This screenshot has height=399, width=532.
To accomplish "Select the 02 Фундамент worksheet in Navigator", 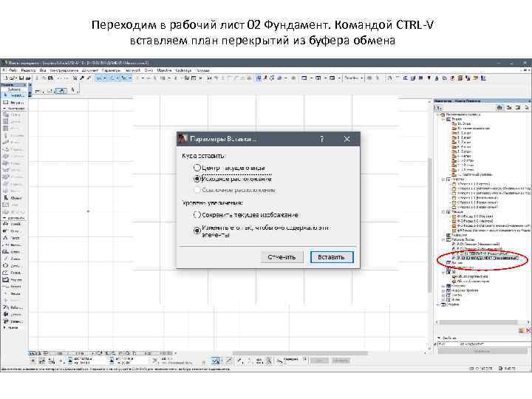I will pos(486,258).
